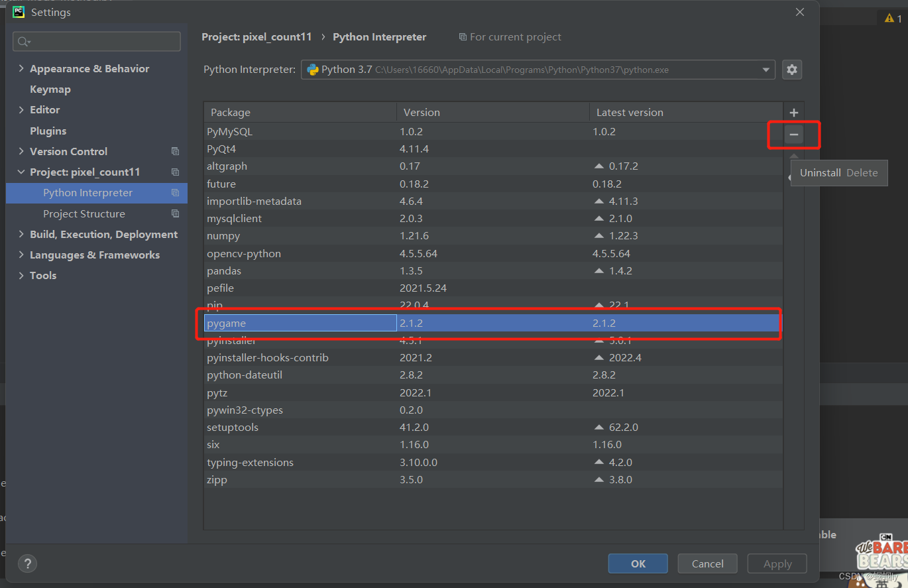Select the setuptools package row

(493, 427)
